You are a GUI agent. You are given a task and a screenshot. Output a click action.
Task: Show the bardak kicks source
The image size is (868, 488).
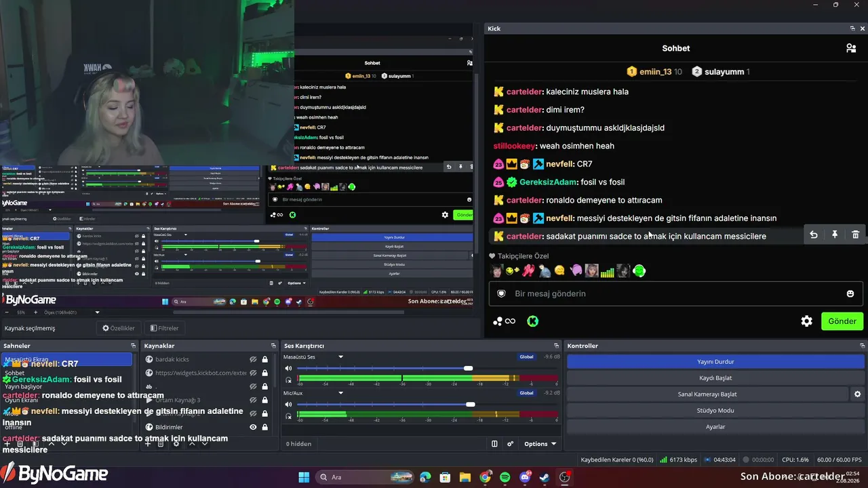tap(253, 359)
